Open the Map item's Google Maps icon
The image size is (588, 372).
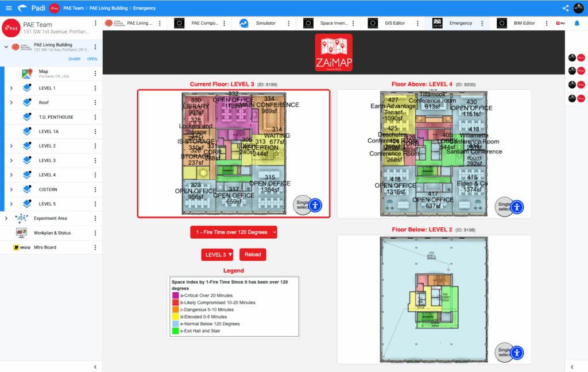27,74
